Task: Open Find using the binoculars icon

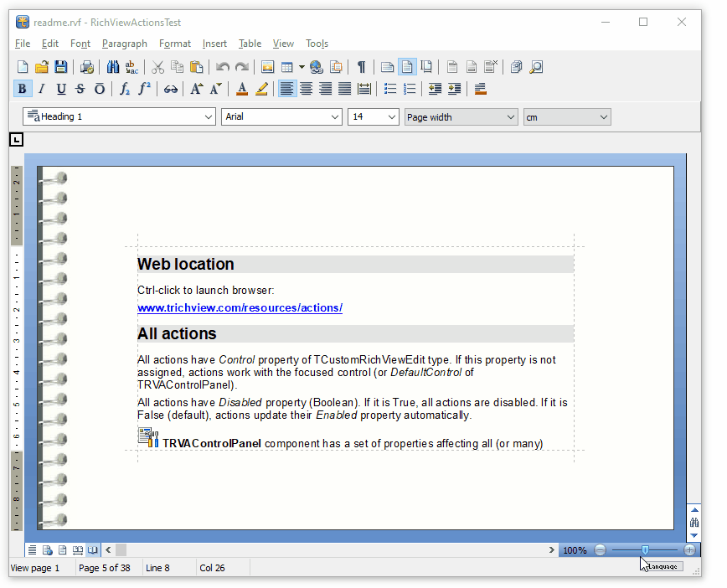Action: 113,67
